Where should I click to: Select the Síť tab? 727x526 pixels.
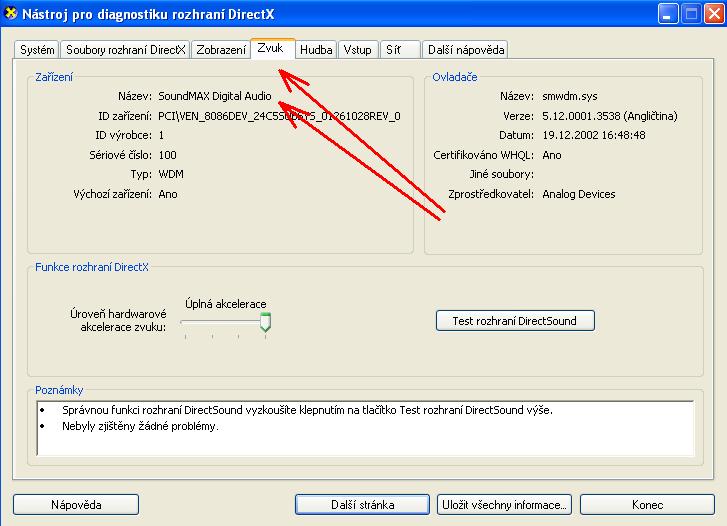click(x=399, y=50)
